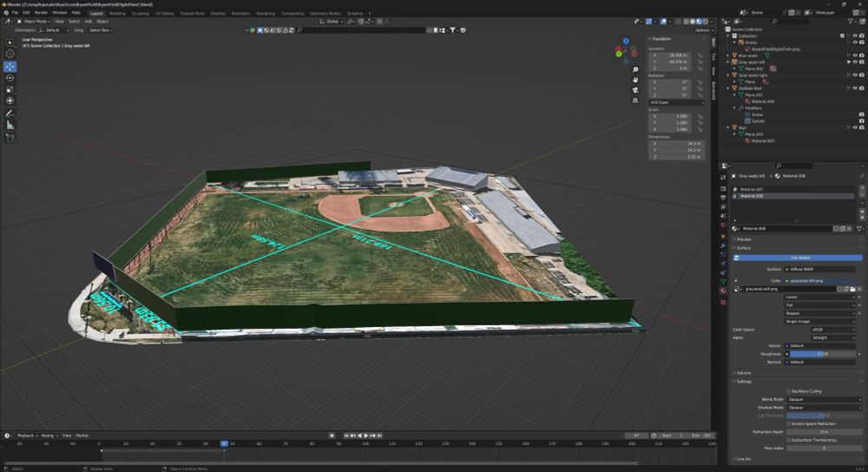Switch to the Modeling workspace tab

[x=117, y=13]
